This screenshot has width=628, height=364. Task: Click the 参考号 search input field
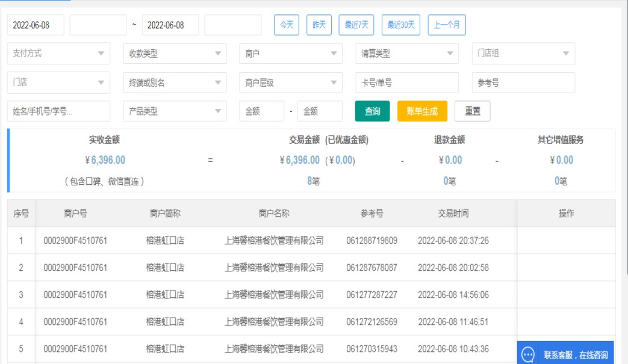coord(523,83)
